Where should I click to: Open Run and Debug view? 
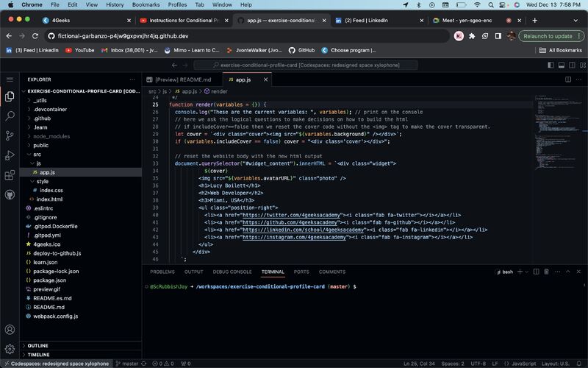pos(10,155)
